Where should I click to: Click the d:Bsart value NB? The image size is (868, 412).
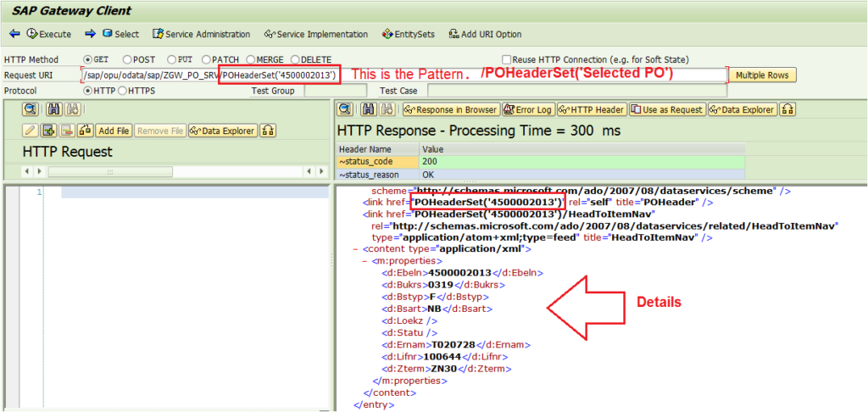[433, 309]
